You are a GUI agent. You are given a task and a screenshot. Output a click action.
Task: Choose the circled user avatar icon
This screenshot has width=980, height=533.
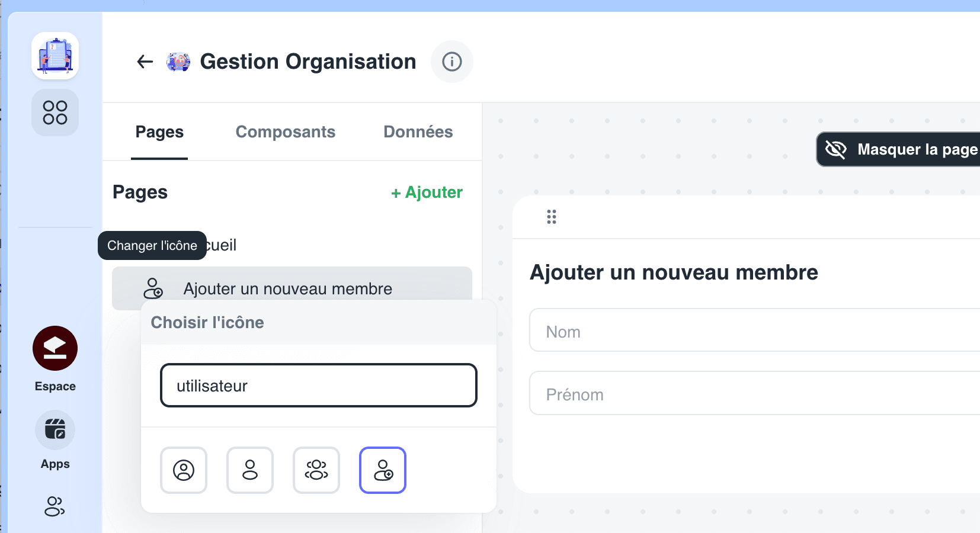[184, 470]
